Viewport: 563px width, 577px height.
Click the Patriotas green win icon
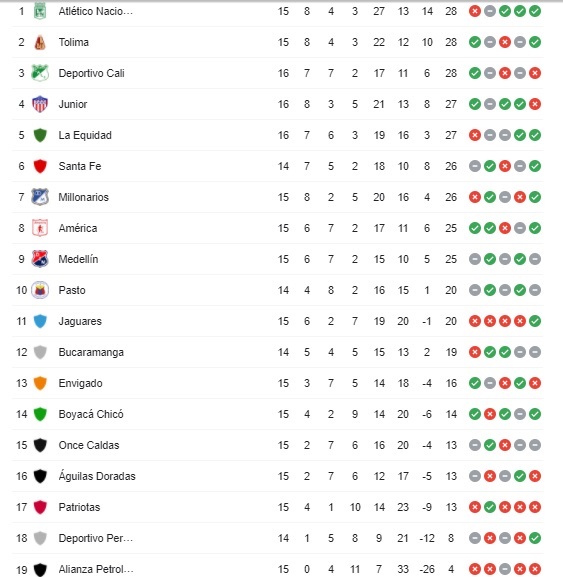(x=490, y=507)
